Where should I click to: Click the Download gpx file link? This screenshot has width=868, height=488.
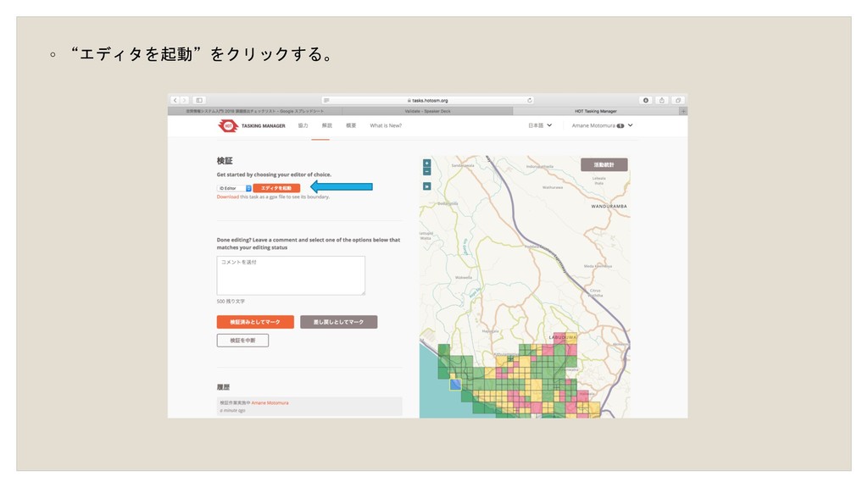pos(227,197)
